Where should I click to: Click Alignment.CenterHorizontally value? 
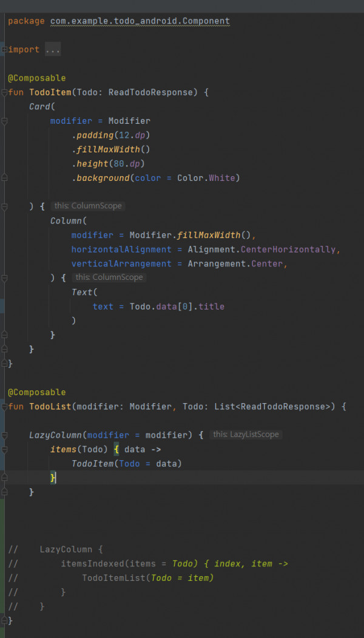pos(261,249)
